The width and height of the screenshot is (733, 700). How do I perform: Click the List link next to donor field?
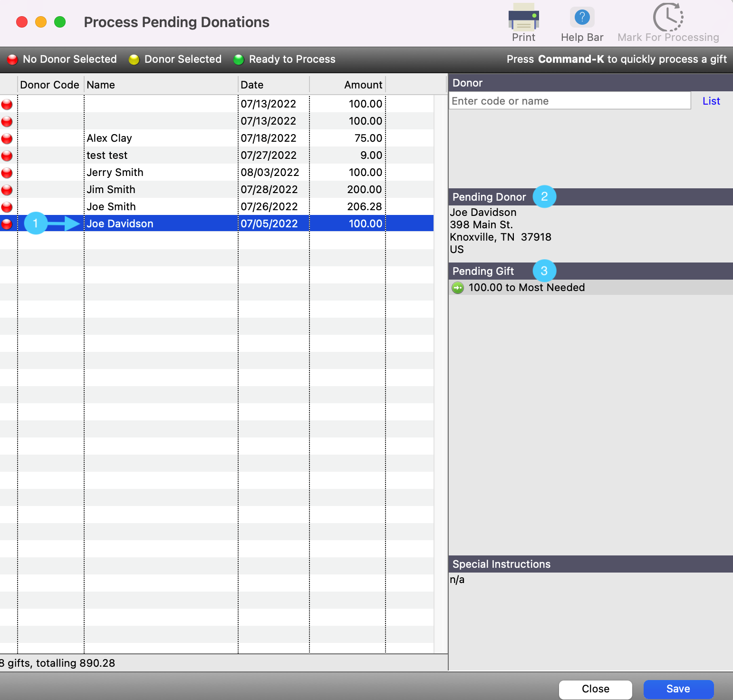point(711,101)
